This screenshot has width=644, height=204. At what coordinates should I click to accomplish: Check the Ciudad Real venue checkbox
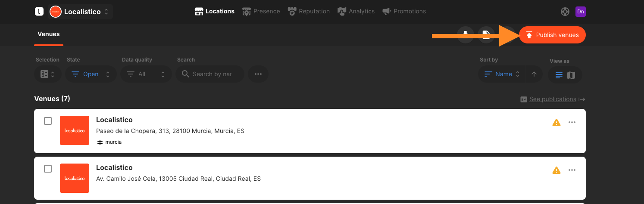point(48,169)
